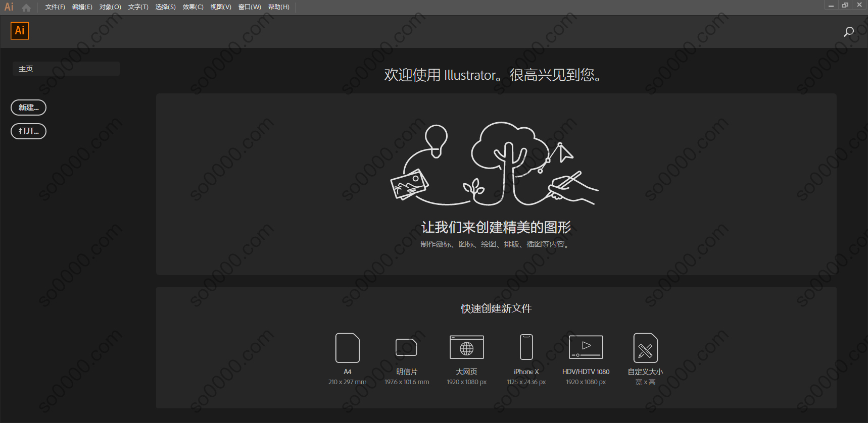Minimize the Illustrator window

click(x=831, y=5)
